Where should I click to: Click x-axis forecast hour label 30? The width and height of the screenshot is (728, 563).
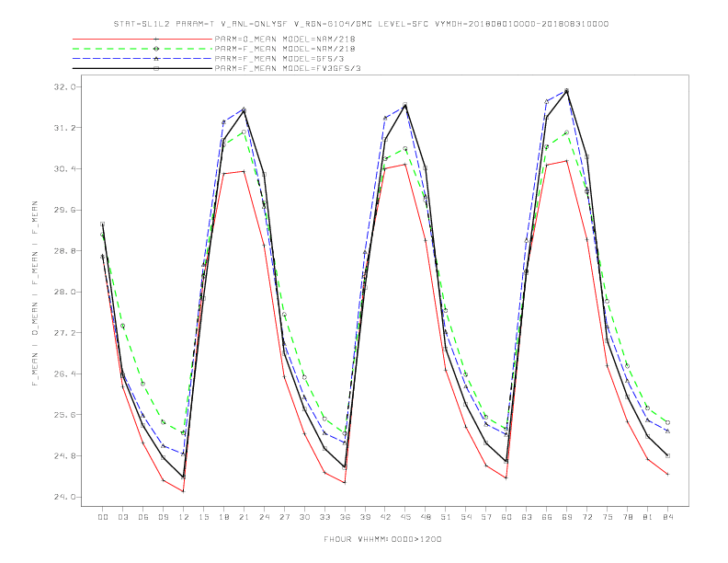click(x=304, y=517)
